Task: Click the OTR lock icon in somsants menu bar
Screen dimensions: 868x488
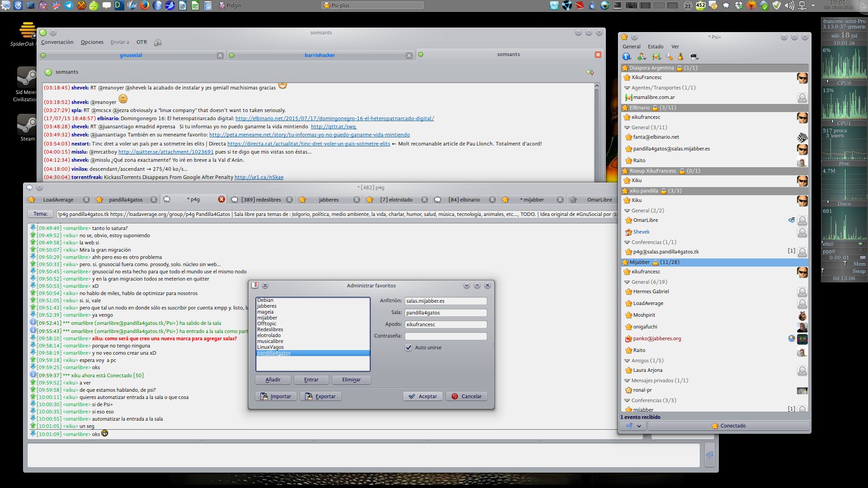Action: (158, 42)
